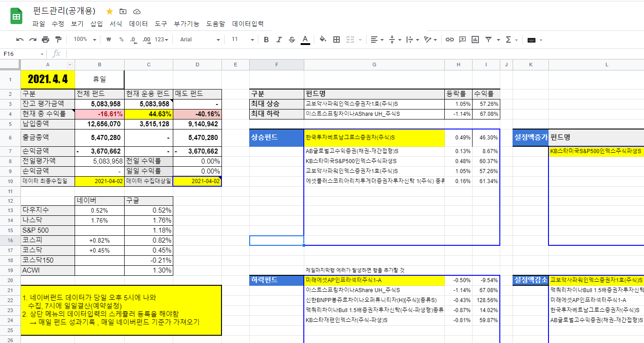Select the 상승펀드 blue header cell
The height and width of the screenshot is (343, 644).
(x=277, y=137)
